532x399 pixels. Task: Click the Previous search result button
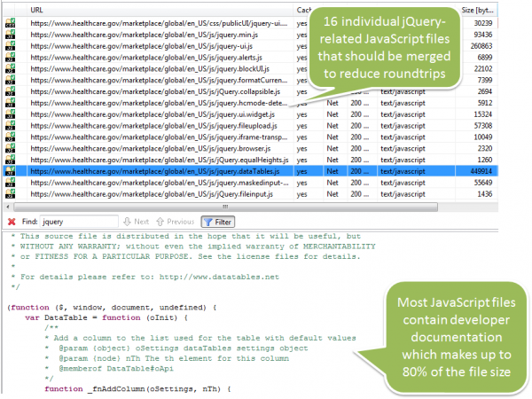point(175,222)
